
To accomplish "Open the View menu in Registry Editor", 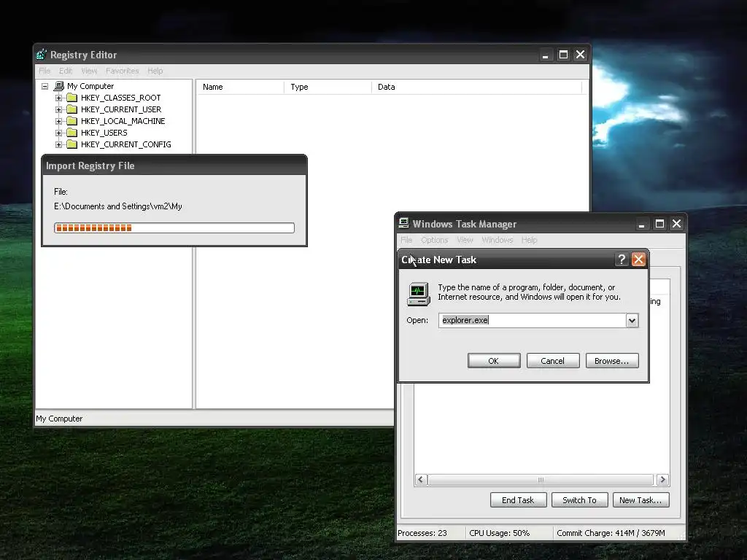I will tap(89, 71).
